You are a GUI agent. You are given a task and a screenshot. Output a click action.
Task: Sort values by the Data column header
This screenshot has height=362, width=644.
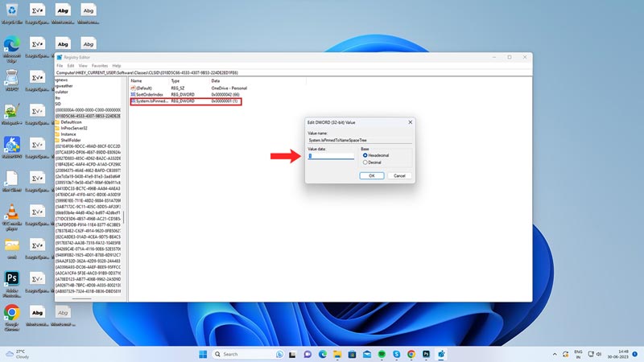pos(216,81)
